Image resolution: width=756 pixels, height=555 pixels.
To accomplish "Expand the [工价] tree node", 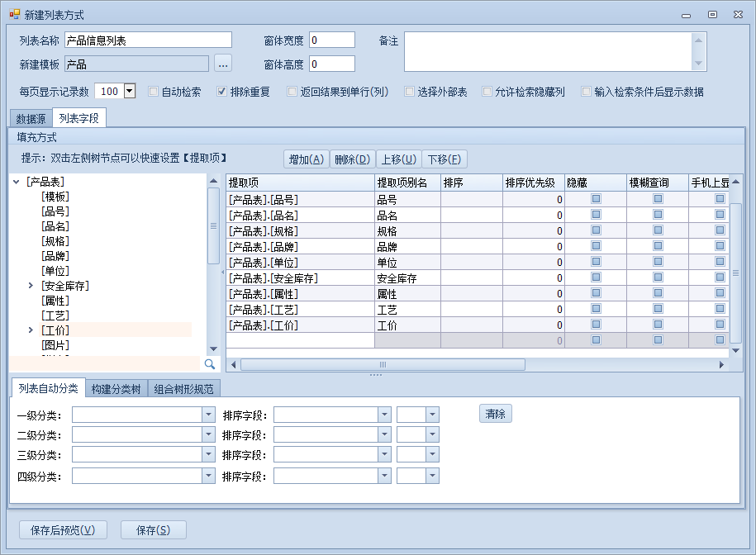I will click(x=31, y=330).
